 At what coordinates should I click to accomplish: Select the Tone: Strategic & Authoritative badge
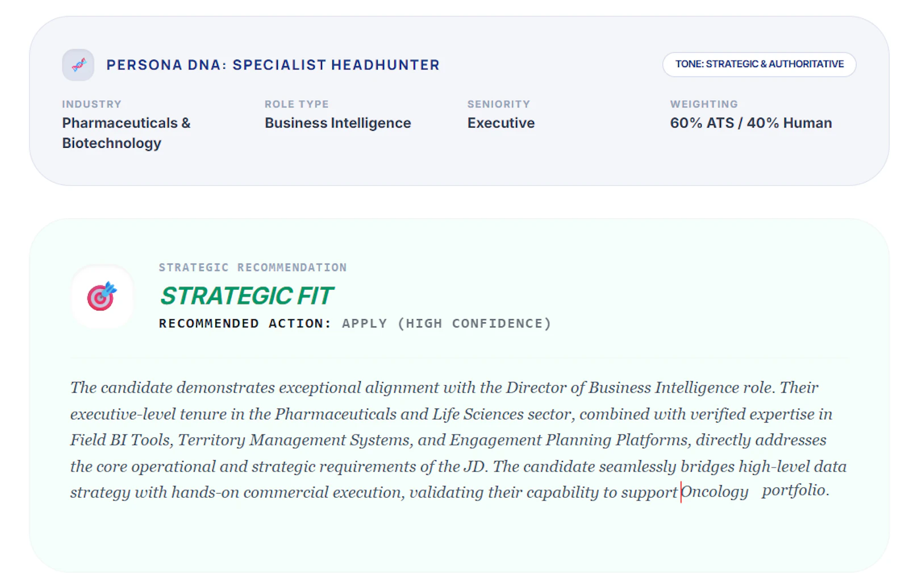759,64
